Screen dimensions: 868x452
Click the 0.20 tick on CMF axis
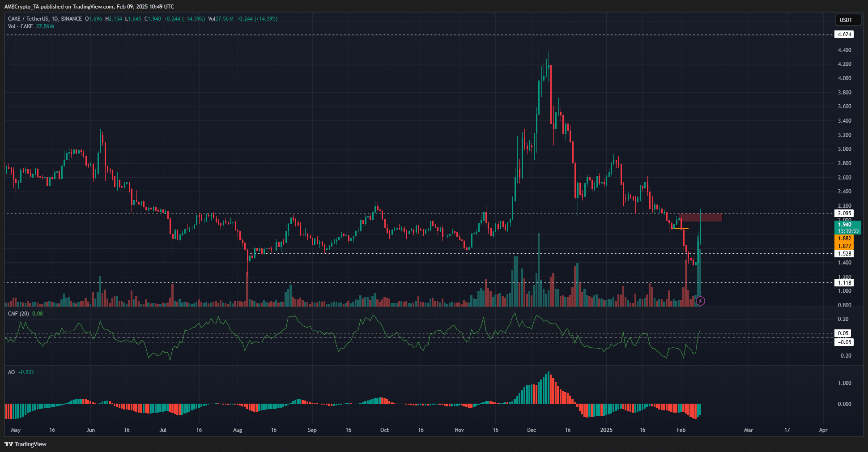(x=843, y=319)
